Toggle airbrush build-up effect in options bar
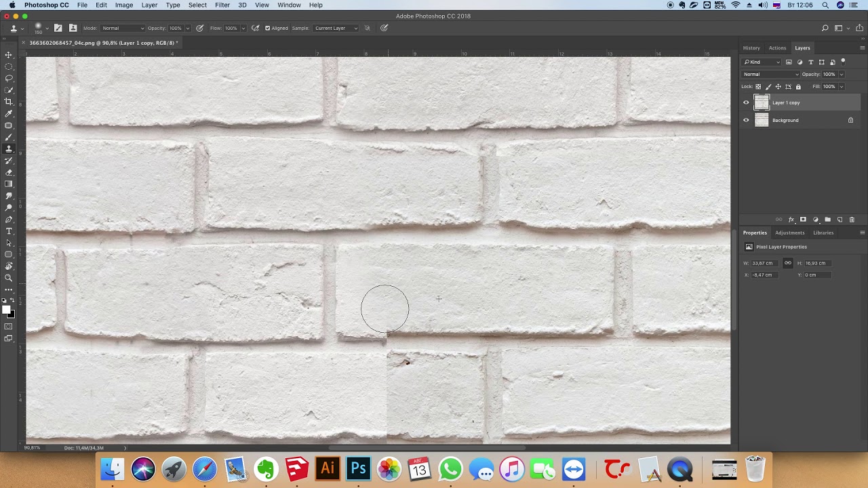The width and height of the screenshot is (868, 488). point(255,28)
